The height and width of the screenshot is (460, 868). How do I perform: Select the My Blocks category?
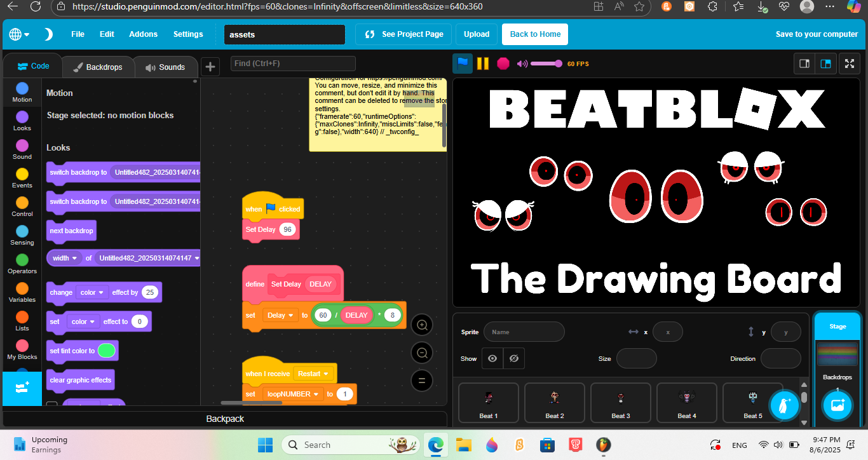[x=22, y=349]
